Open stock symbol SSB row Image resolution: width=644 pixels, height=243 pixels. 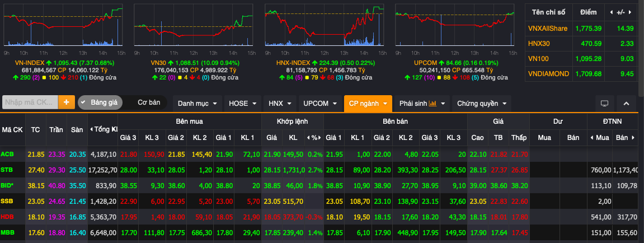pos(7,200)
